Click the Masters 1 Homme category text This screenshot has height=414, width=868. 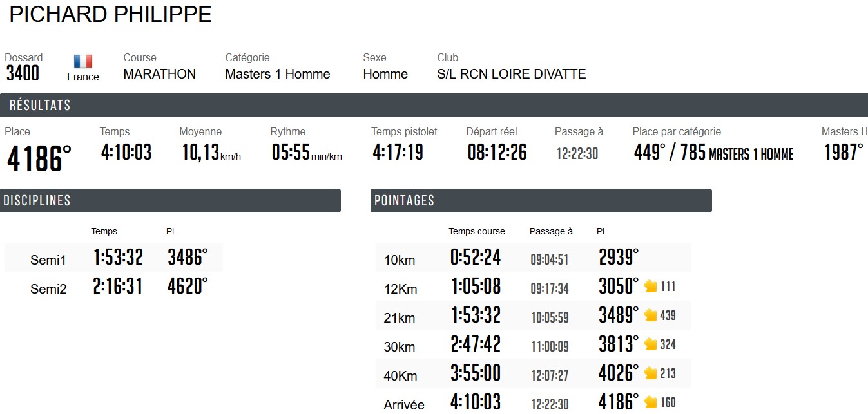[277, 74]
